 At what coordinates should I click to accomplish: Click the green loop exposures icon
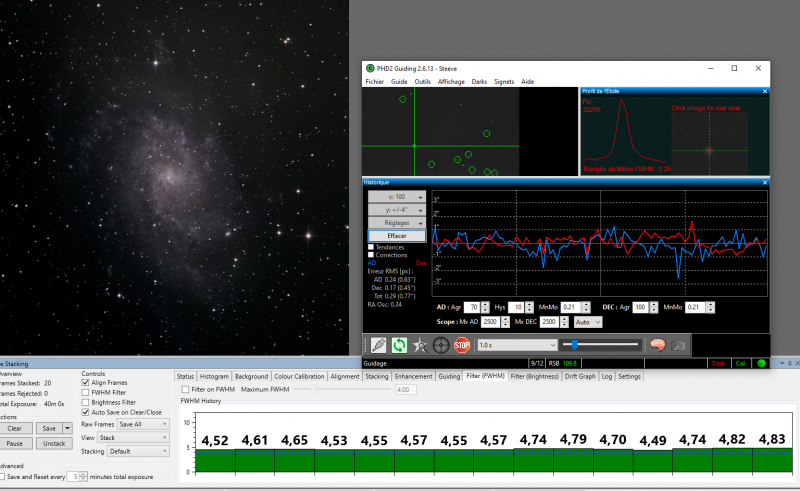[399, 345]
